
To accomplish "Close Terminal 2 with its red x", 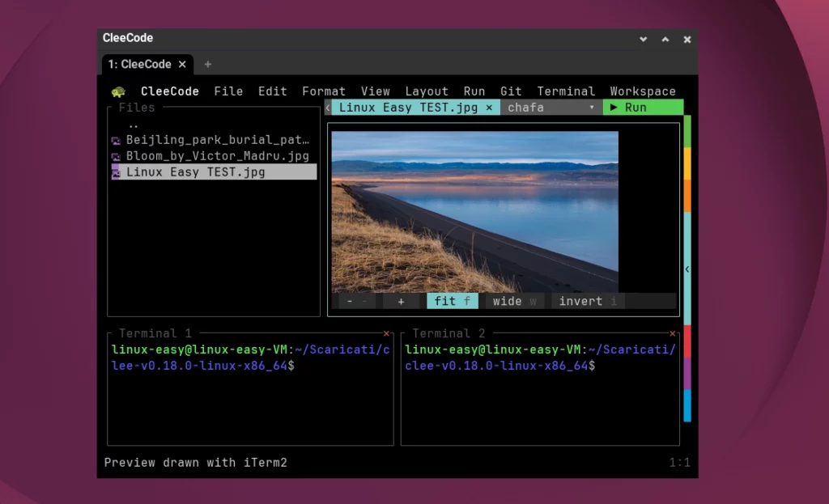I will pyautogui.click(x=673, y=333).
